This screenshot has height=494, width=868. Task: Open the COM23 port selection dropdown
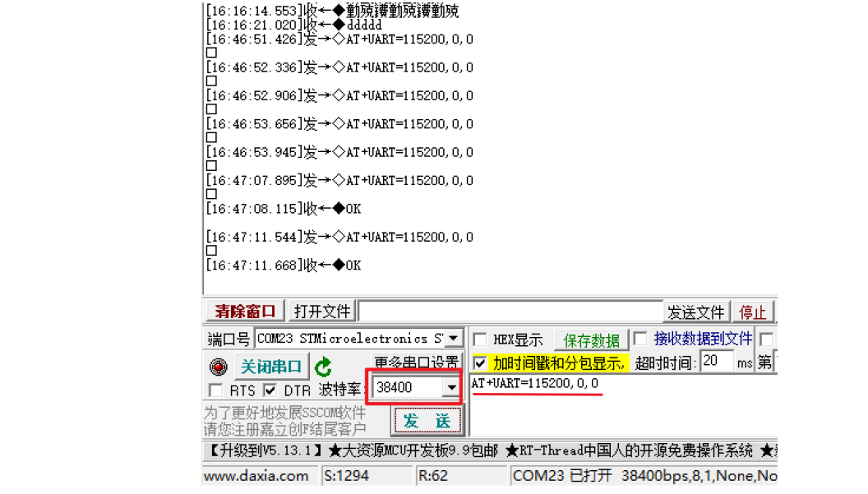coord(455,339)
